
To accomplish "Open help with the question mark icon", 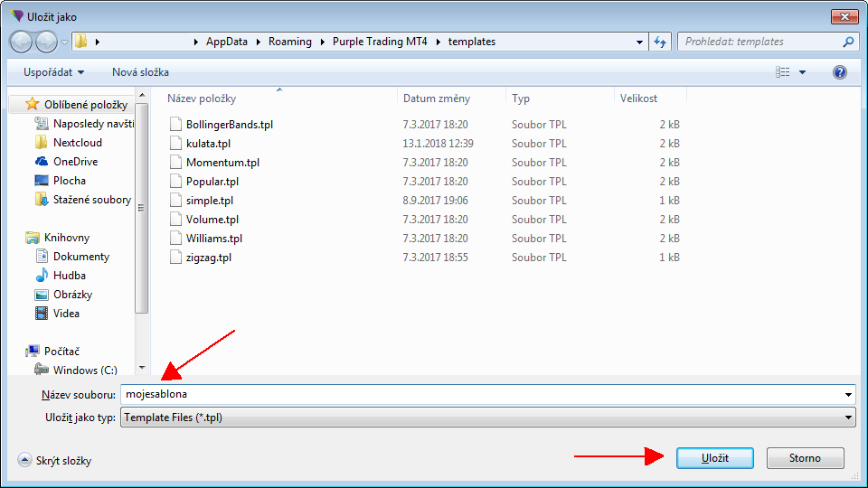I will click(x=839, y=72).
